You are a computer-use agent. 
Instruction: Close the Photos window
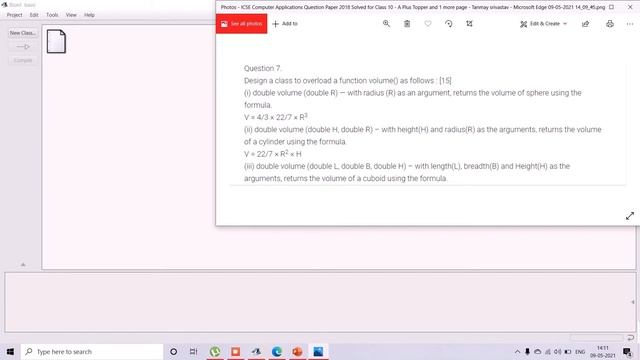coord(630,7)
